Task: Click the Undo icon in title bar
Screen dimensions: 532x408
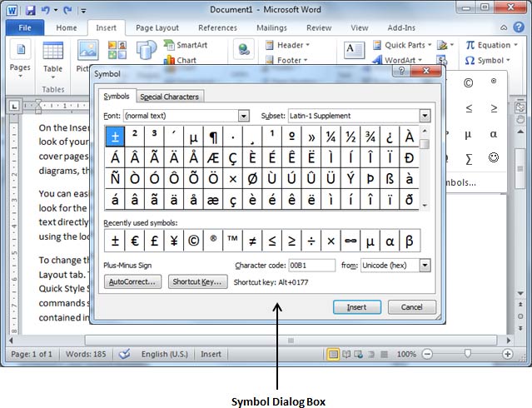Action: [46, 10]
